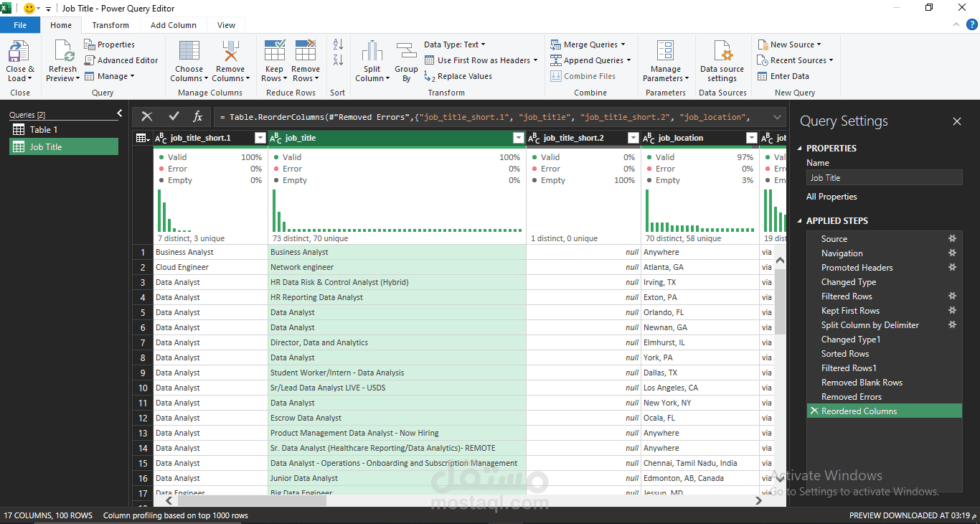Screen dimensions: 980x524
Task: Select Choose Columns
Action: click(x=189, y=60)
